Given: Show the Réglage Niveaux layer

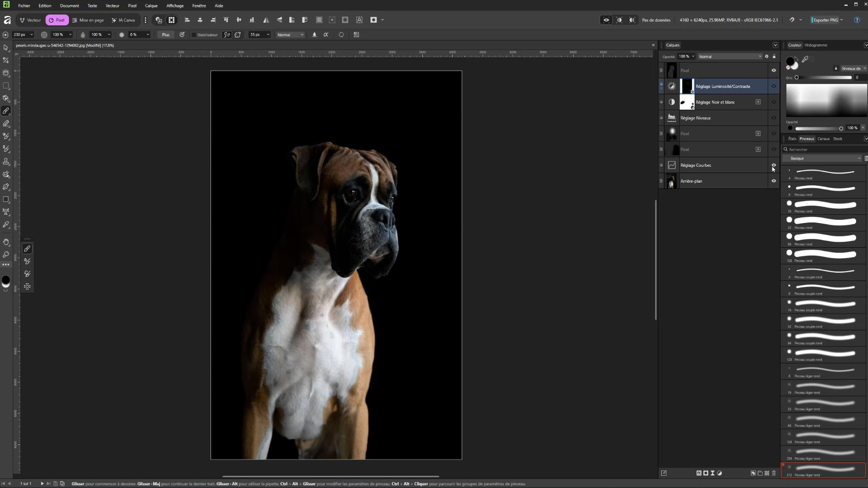Looking at the screenshot, I should point(774,118).
